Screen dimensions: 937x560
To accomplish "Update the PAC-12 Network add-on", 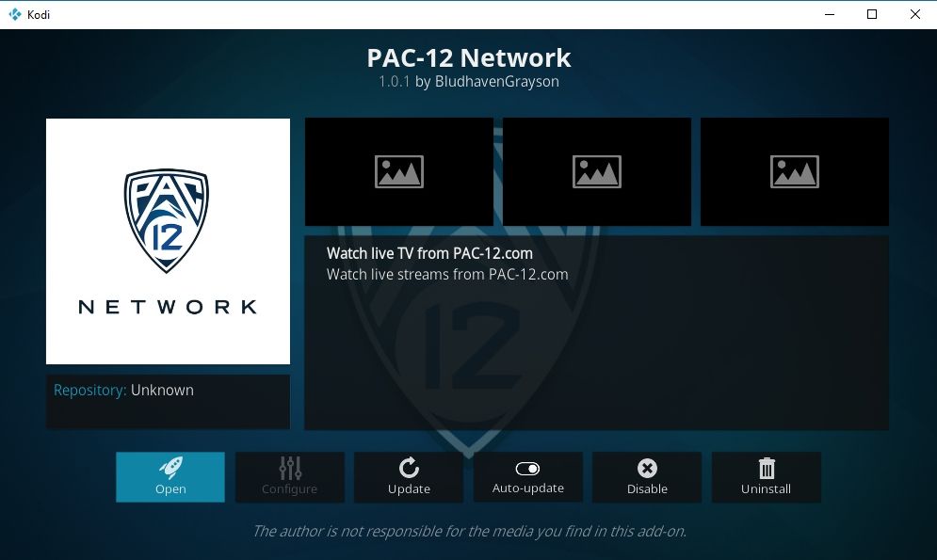I will 409,477.
